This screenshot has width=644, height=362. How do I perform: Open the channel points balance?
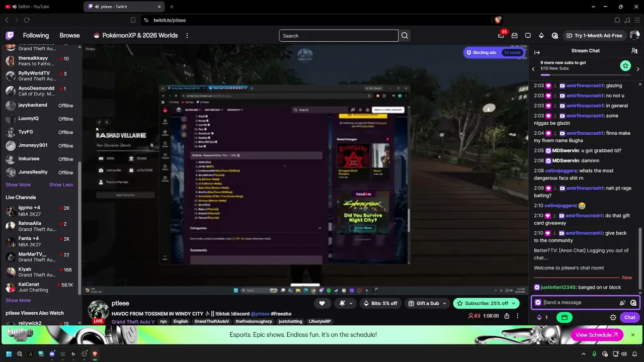point(542,317)
